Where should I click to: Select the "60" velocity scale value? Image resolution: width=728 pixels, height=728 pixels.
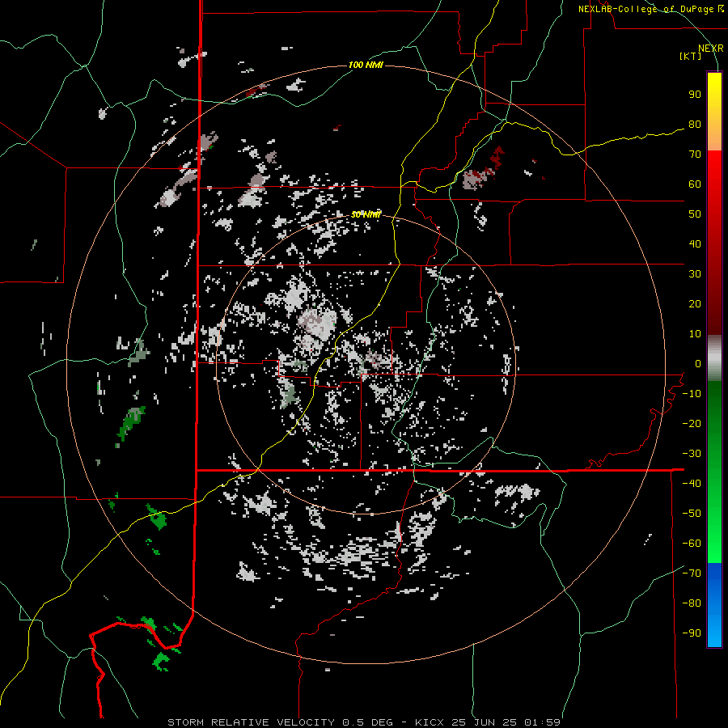(x=695, y=184)
